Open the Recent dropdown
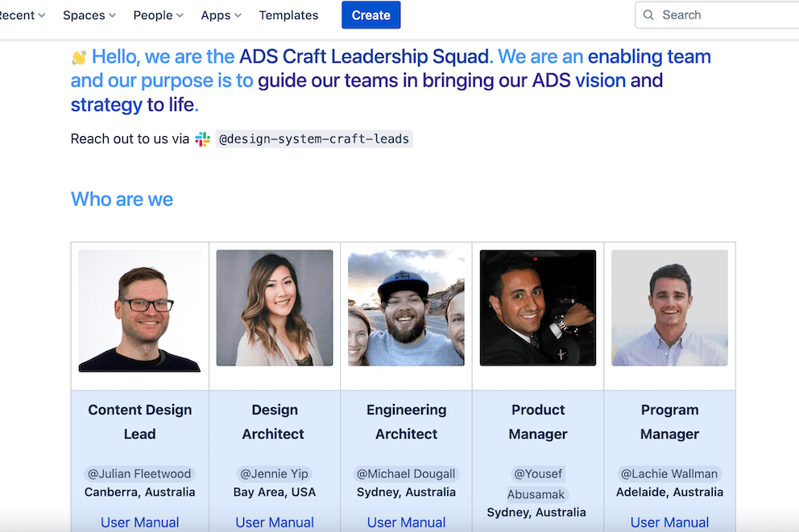This screenshot has width=799, height=532. [18, 14]
